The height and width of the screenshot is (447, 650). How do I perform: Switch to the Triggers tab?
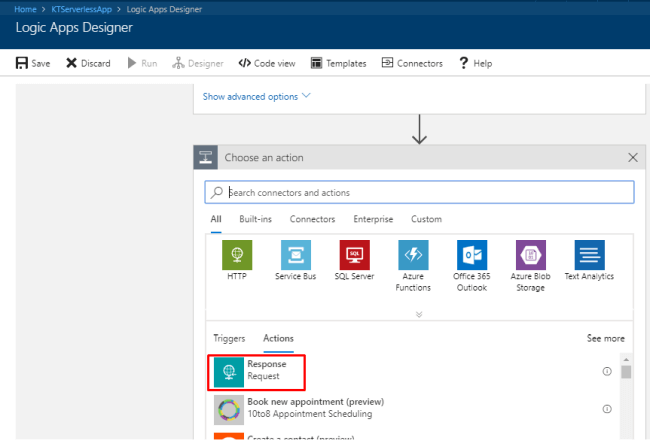coord(229,338)
